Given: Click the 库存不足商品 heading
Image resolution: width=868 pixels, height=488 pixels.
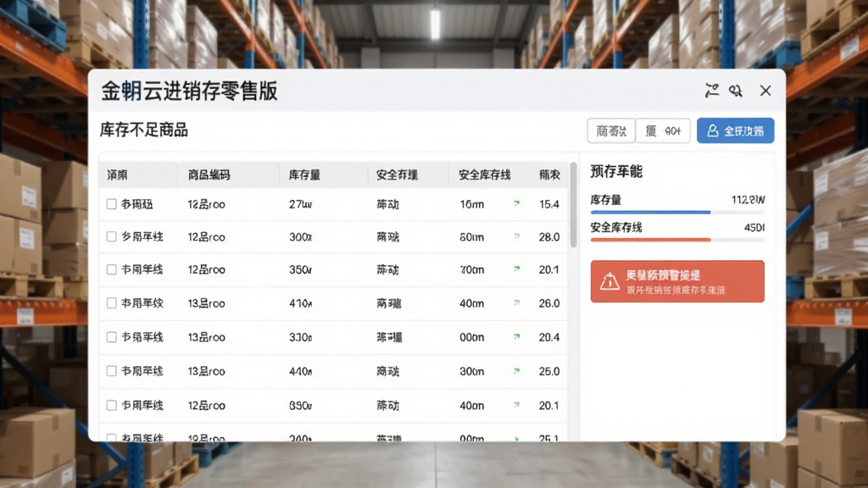Looking at the screenshot, I should tap(144, 130).
